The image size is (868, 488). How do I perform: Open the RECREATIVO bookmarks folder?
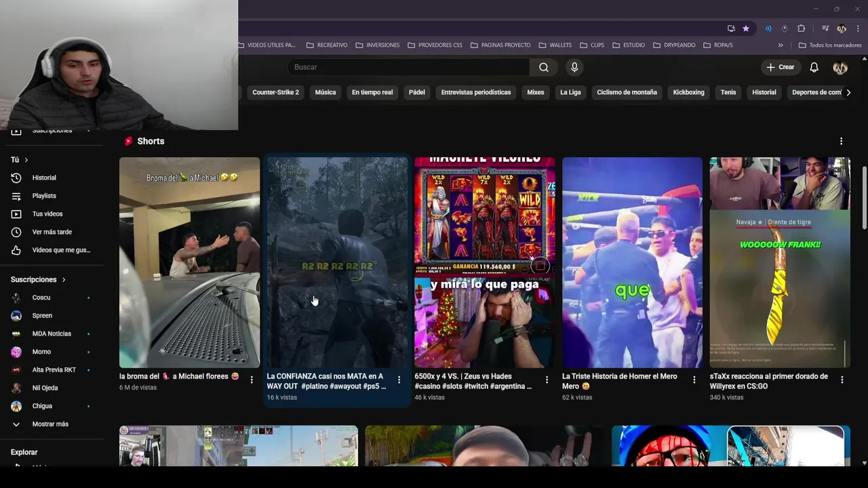point(326,45)
